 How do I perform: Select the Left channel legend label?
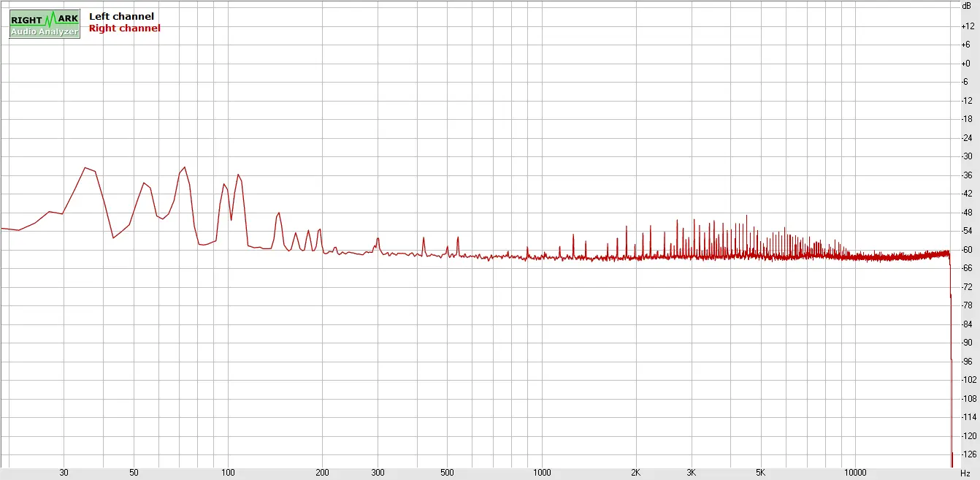[x=121, y=16]
